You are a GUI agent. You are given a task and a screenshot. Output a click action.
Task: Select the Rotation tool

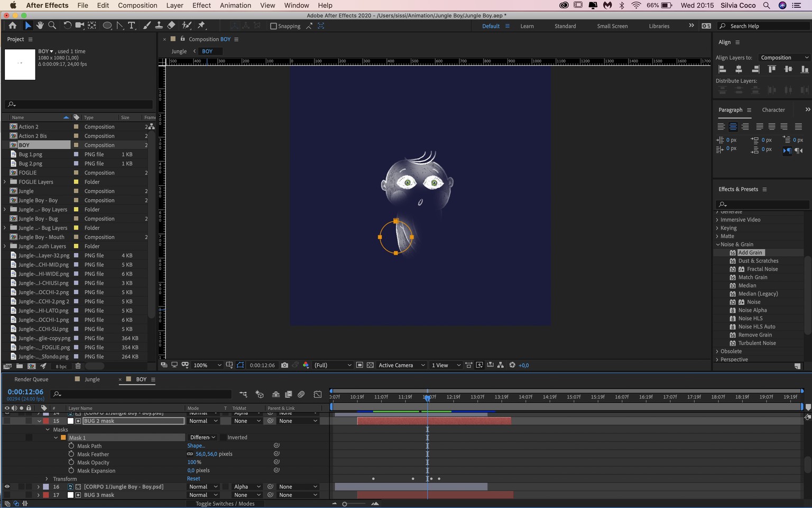pos(67,25)
